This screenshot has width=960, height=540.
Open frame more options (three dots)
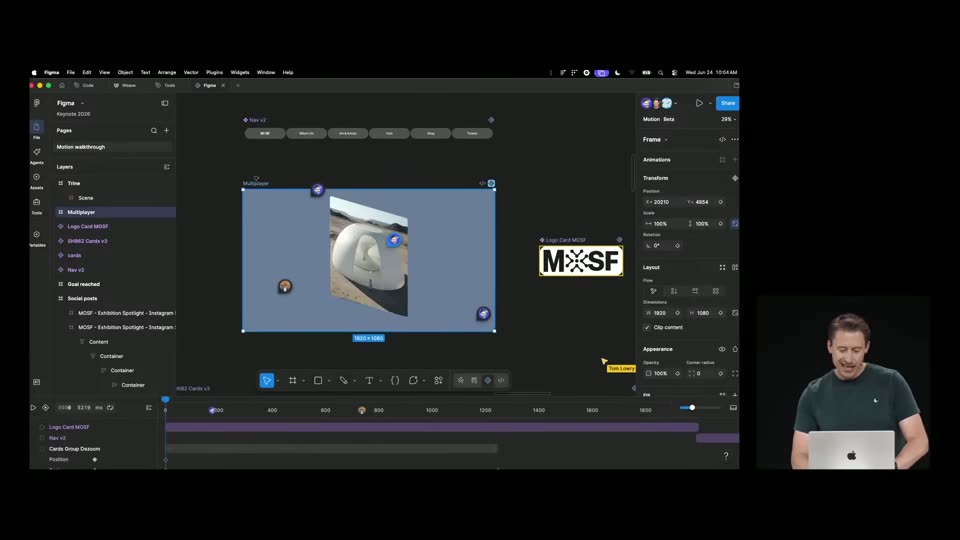[735, 140]
